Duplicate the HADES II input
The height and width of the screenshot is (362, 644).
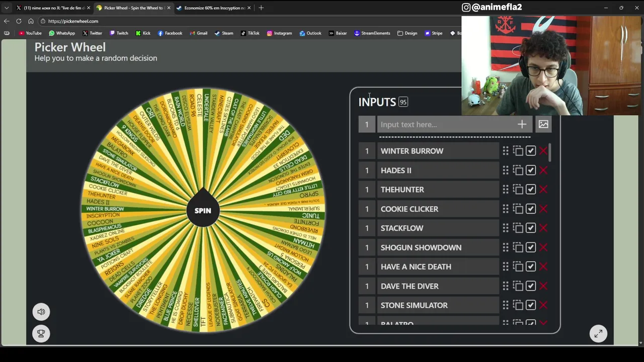pos(518,170)
